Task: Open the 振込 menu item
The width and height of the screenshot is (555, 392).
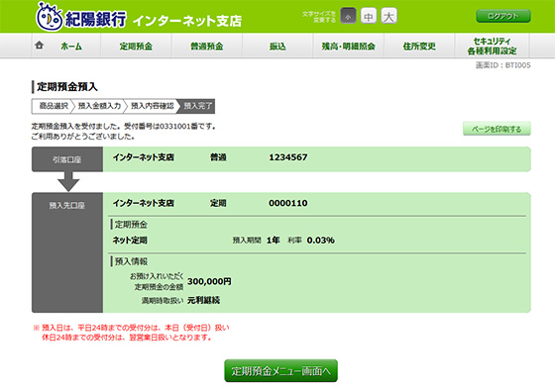Action: pos(277,46)
